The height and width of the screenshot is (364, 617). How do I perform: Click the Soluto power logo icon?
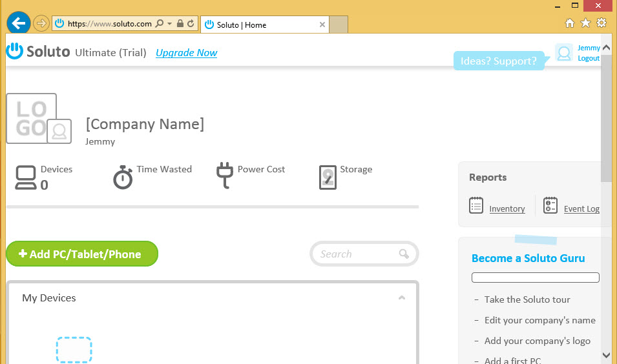pyautogui.click(x=15, y=51)
